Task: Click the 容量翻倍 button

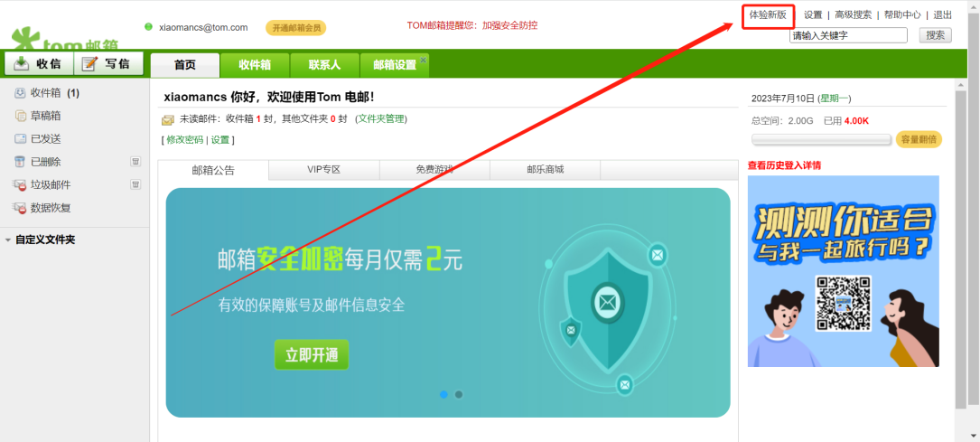Action: click(919, 139)
